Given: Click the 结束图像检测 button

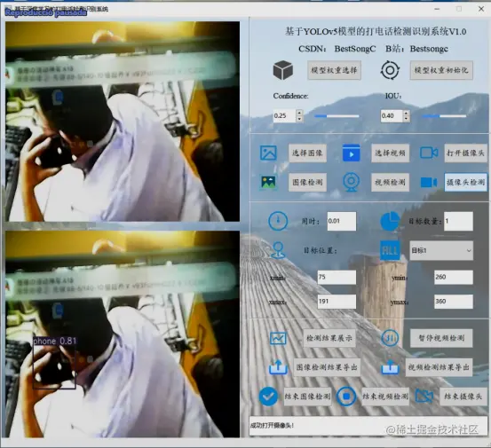Looking at the screenshot, I should click(307, 397).
